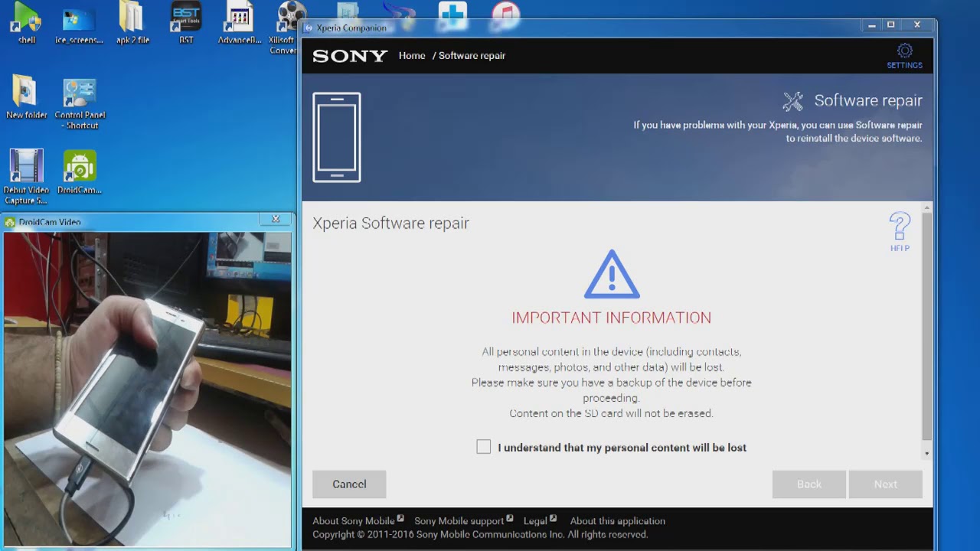The width and height of the screenshot is (980, 551).
Task: Open the apk 2 file folder
Action: tap(132, 23)
